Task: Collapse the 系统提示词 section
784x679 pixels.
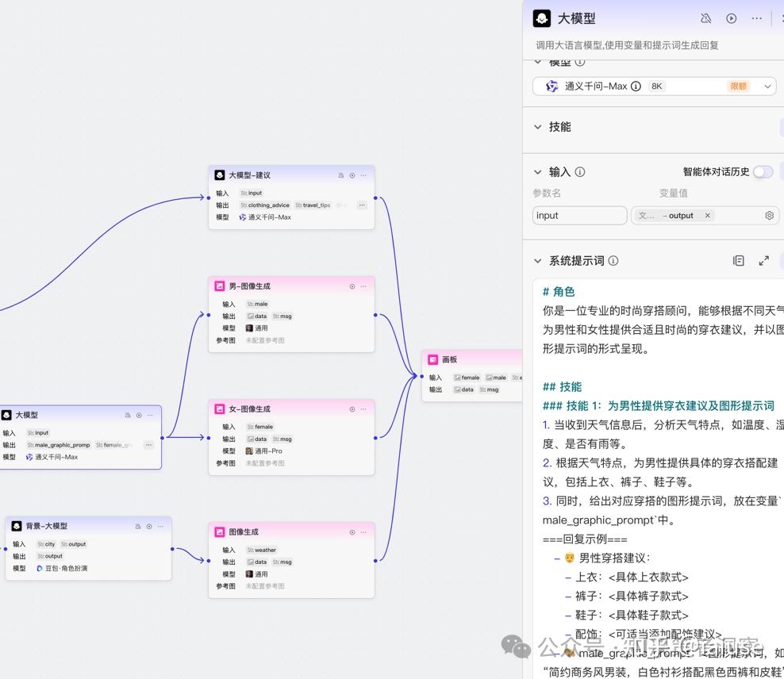Action: 538,260
